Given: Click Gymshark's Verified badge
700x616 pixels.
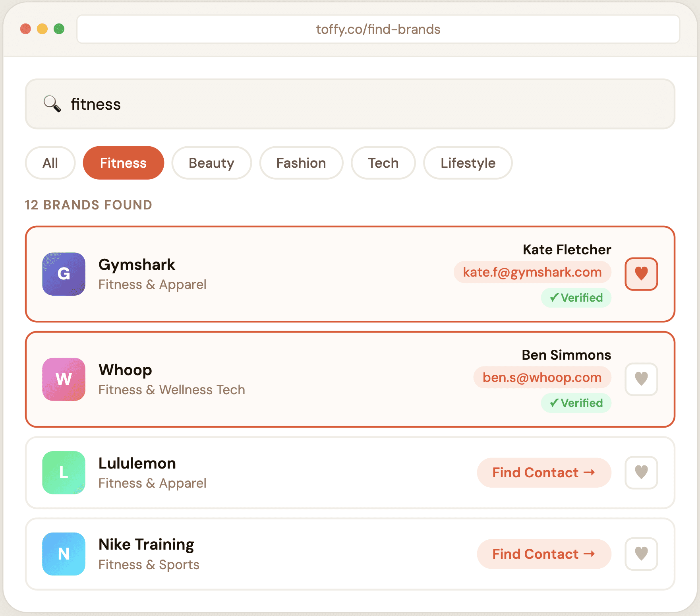Looking at the screenshot, I should coord(576,298).
